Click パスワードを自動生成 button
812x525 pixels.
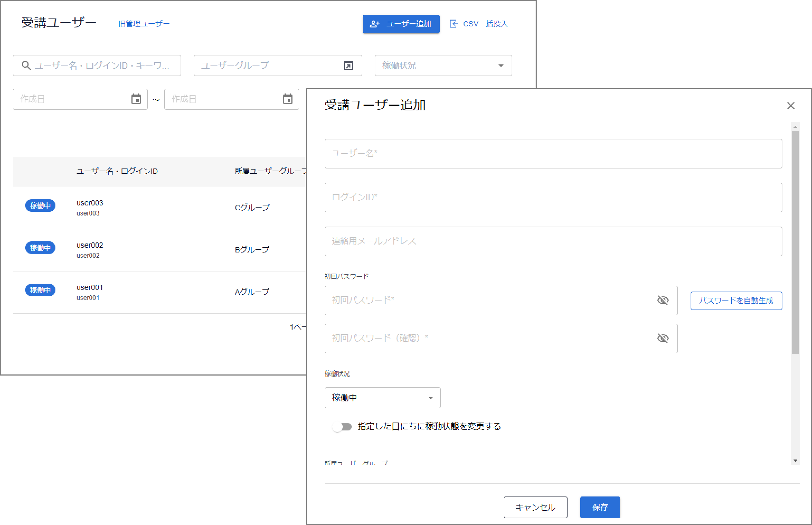(736, 301)
